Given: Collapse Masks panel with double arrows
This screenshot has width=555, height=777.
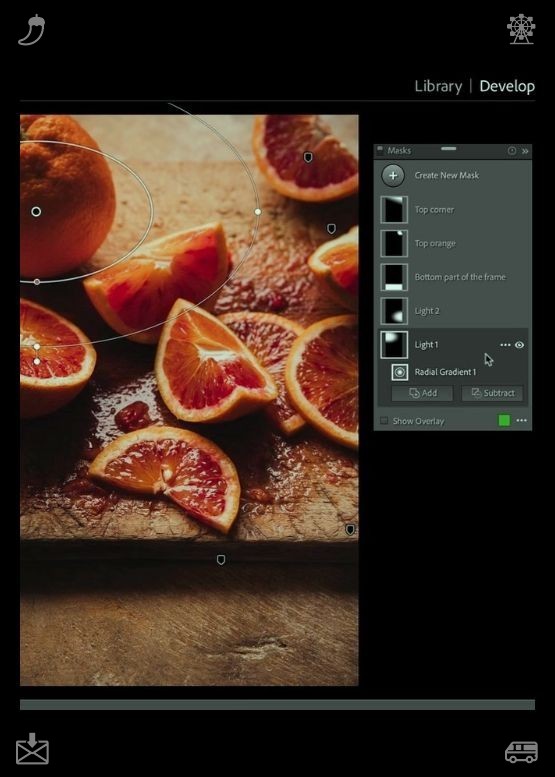Looking at the screenshot, I should coord(525,151).
